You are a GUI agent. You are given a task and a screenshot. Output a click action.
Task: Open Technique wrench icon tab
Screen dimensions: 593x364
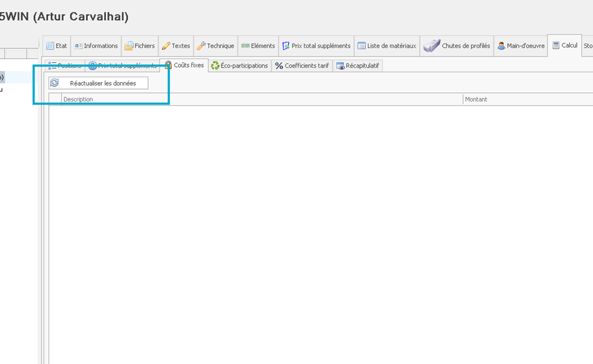pos(215,46)
